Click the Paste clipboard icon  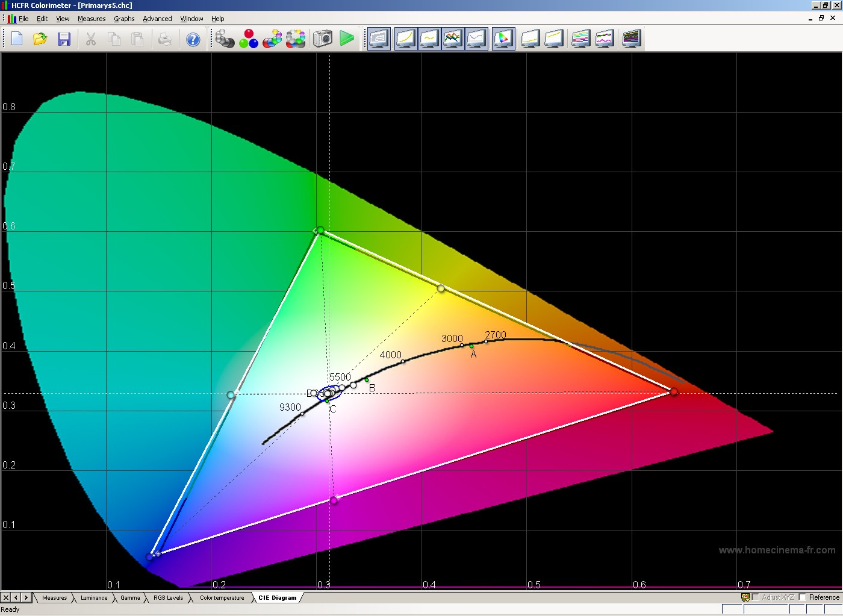pyautogui.click(x=137, y=39)
